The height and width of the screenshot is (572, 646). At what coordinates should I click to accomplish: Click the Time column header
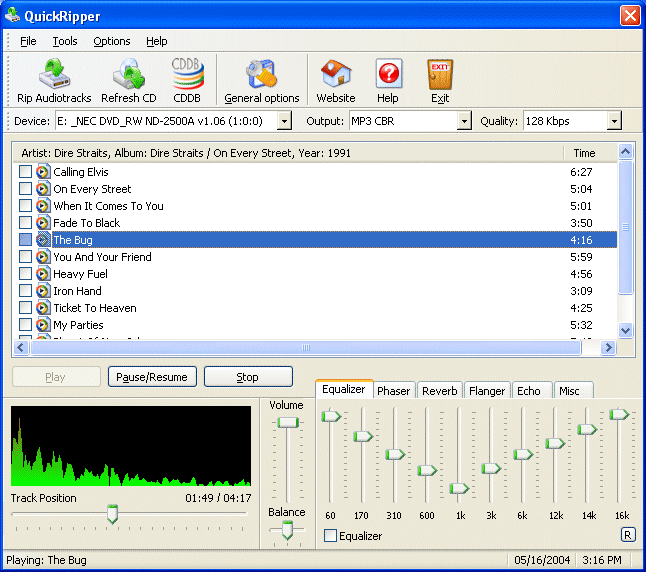click(x=590, y=153)
